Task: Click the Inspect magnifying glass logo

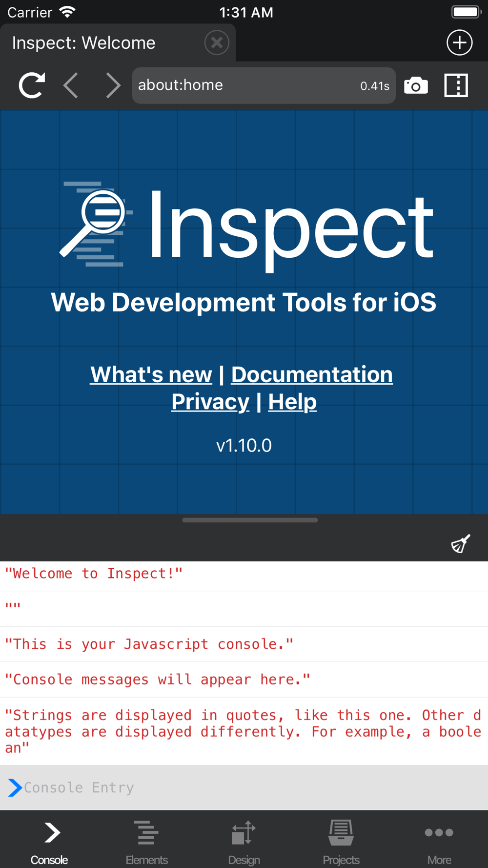Action: pyautogui.click(x=96, y=225)
